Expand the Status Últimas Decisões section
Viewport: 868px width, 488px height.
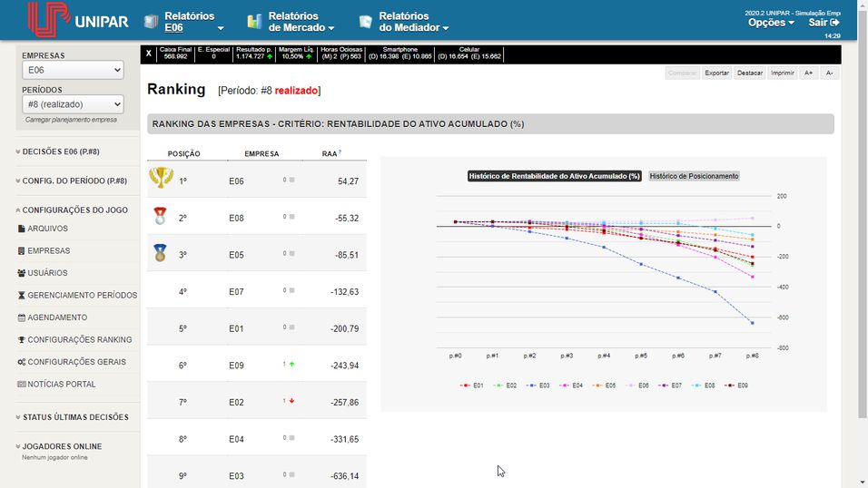pos(74,417)
